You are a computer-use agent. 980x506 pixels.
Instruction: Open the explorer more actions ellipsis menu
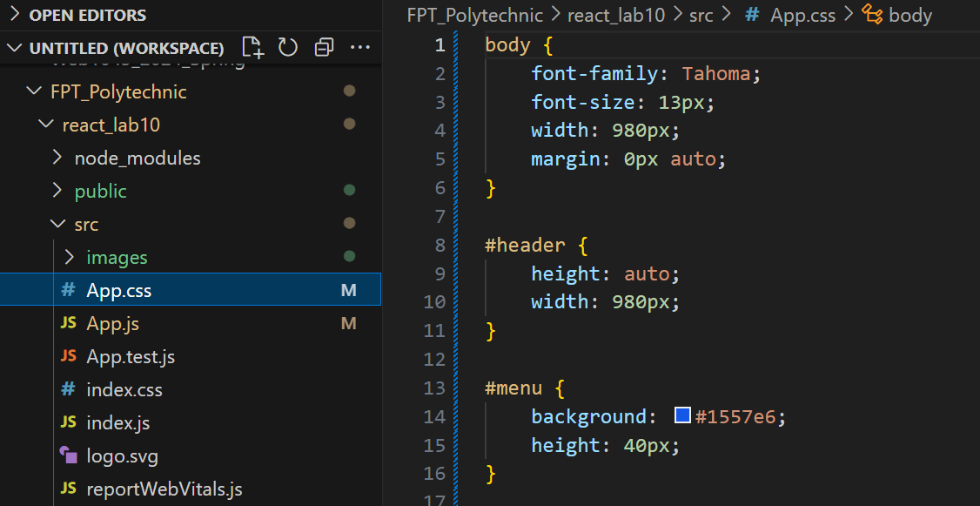pos(360,48)
